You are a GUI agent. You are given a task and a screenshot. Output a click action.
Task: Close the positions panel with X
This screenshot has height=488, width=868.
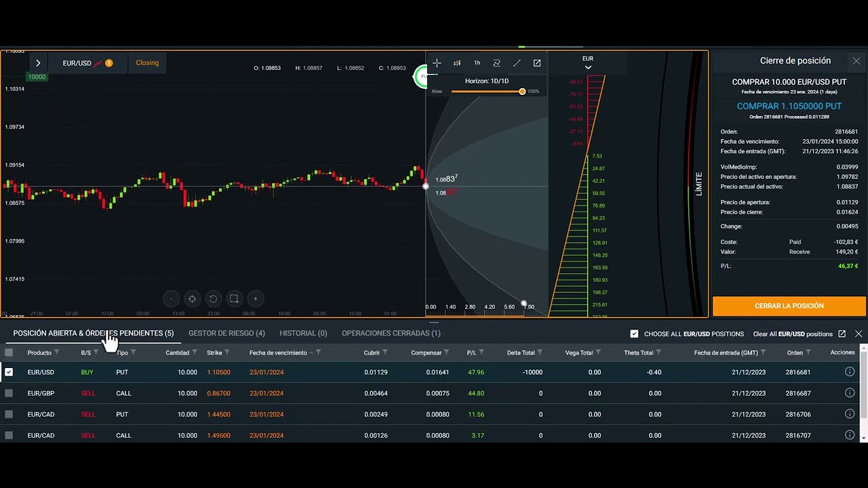coord(859,334)
